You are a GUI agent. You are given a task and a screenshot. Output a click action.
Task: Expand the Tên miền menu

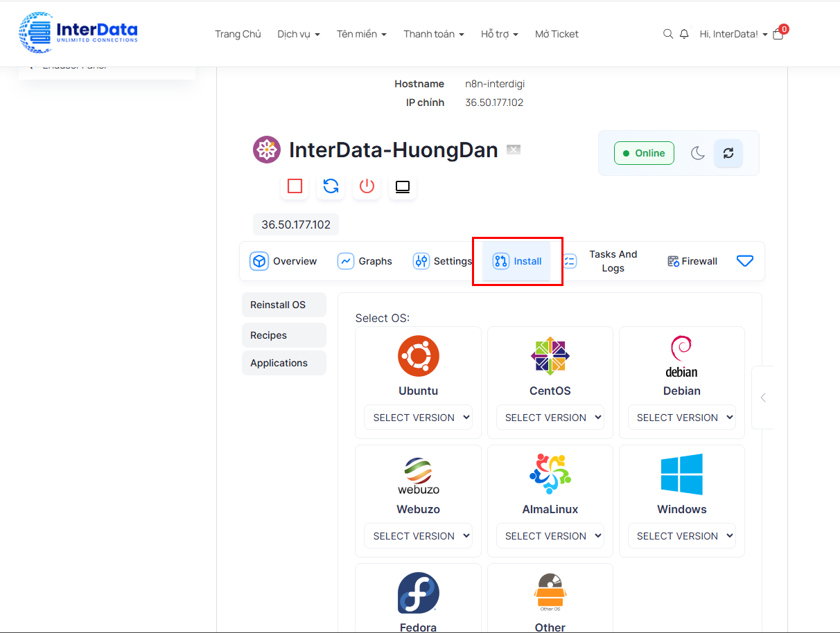(362, 34)
